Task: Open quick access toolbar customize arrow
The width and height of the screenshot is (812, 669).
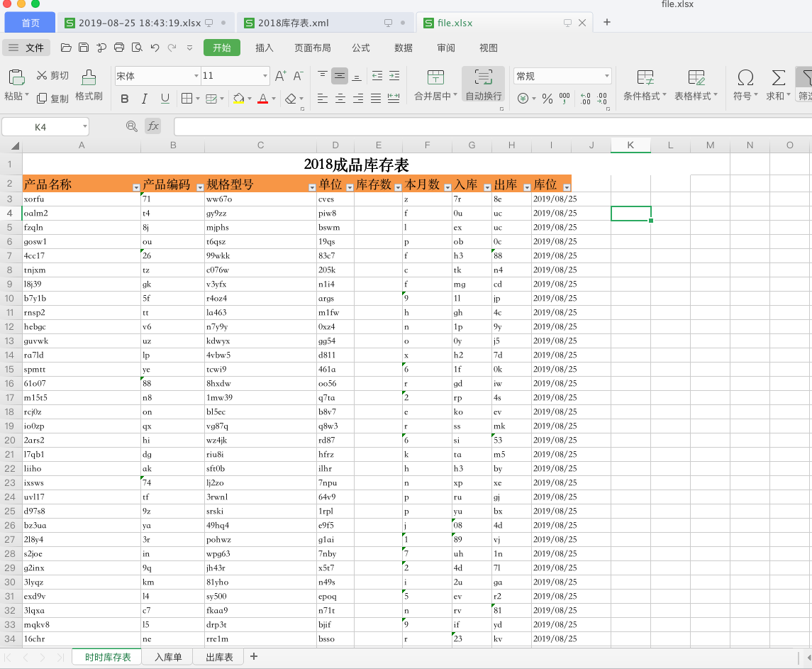Action: point(189,48)
